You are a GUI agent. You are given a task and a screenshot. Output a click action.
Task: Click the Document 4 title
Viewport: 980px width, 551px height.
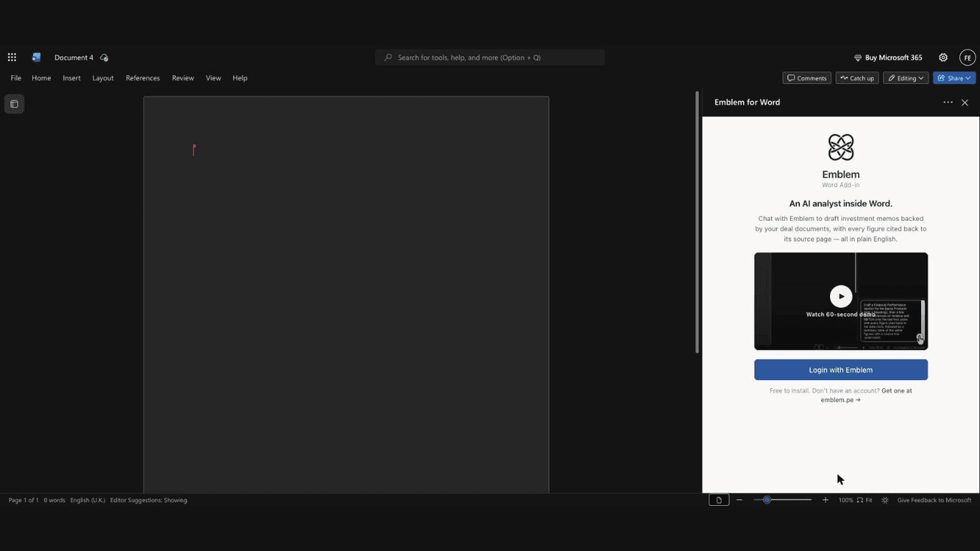tap(74, 57)
